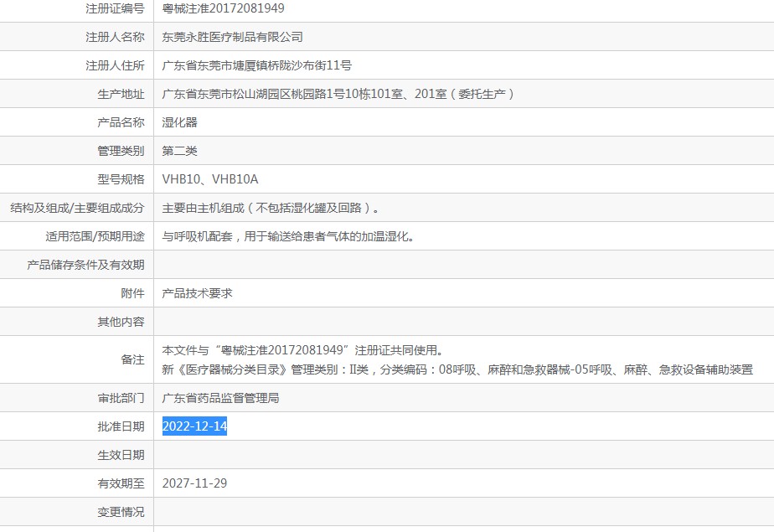
Task: Select registration number 粤械注准20172081949 in top row
Action: [x=223, y=8]
